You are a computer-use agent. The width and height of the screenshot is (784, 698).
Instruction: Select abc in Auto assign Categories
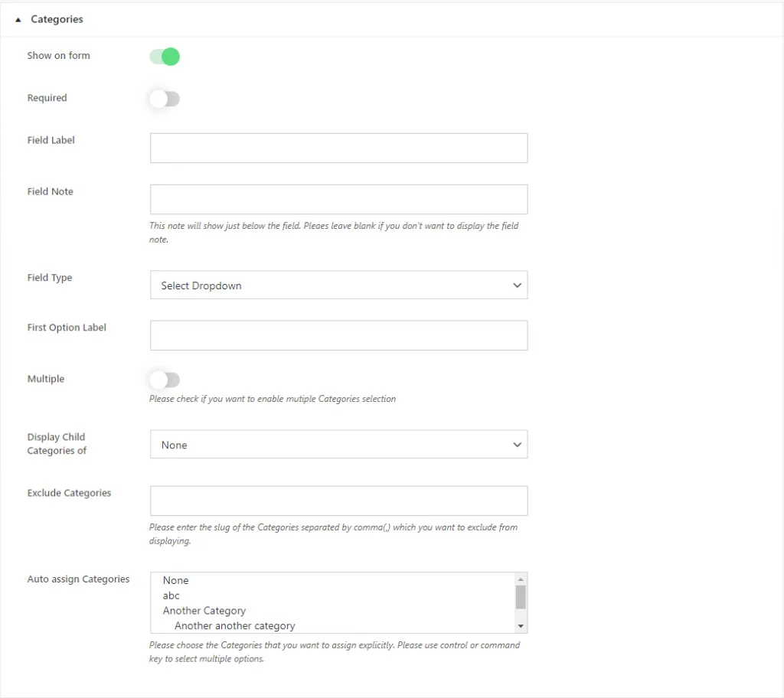point(171,595)
